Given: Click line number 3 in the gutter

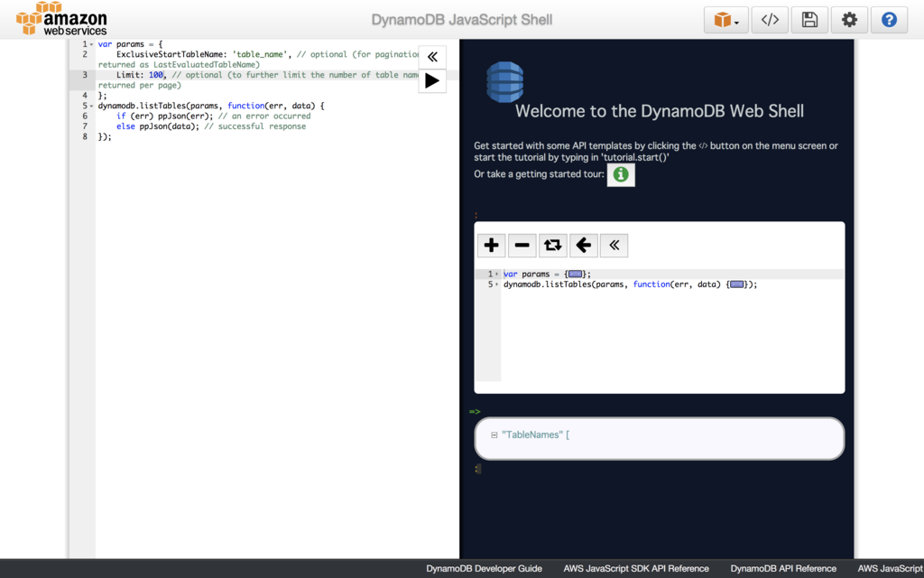Looking at the screenshot, I should tap(85, 75).
